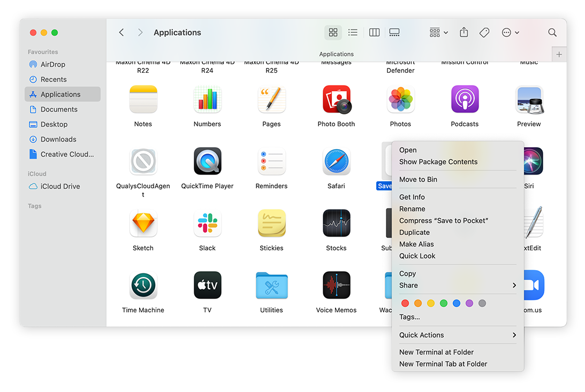Image resolution: width=585 pixels, height=392 pixels.
Task: Click the Search magnifier icon
Action: pyautogui.click(x=552, y=33)
